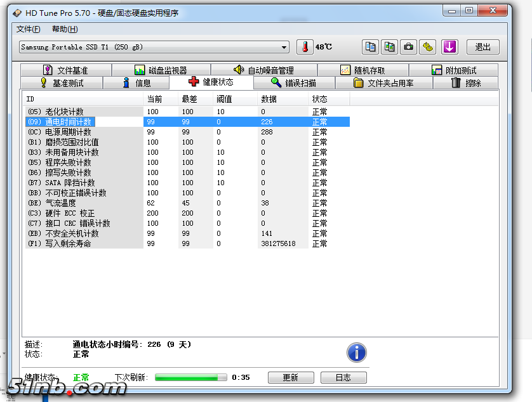Click the blue info icon near description
The width and height of the screenshot is (532, 402).
point(356,353)
